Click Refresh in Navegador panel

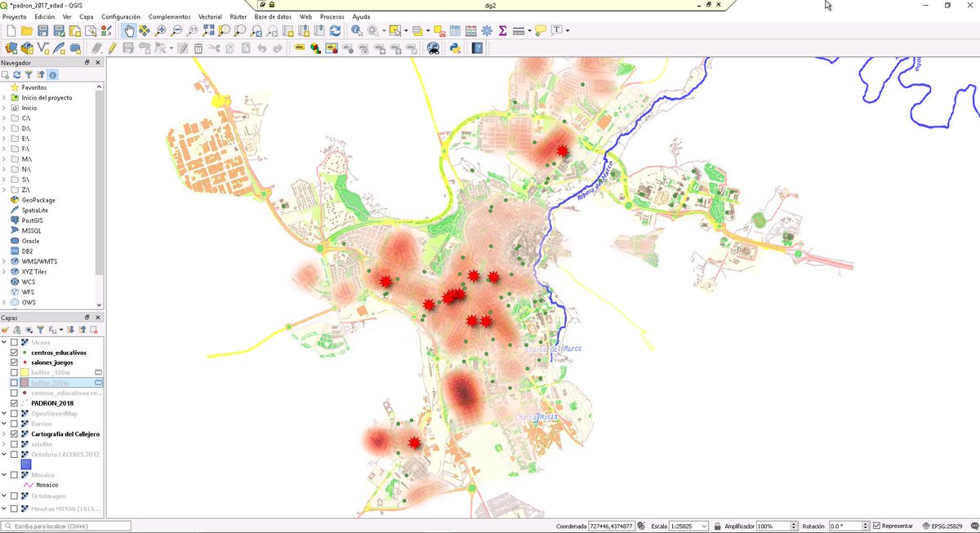(16, 74)
